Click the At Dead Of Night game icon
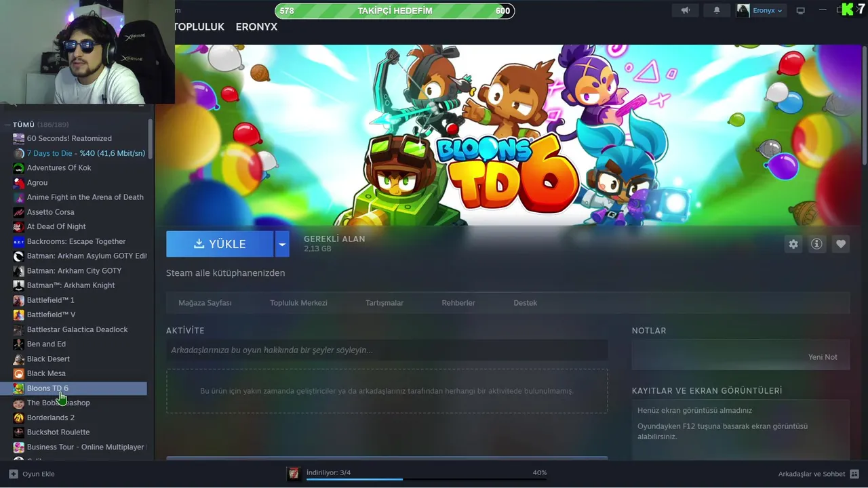This screenshot has width=868, height=488. (19, 226)
